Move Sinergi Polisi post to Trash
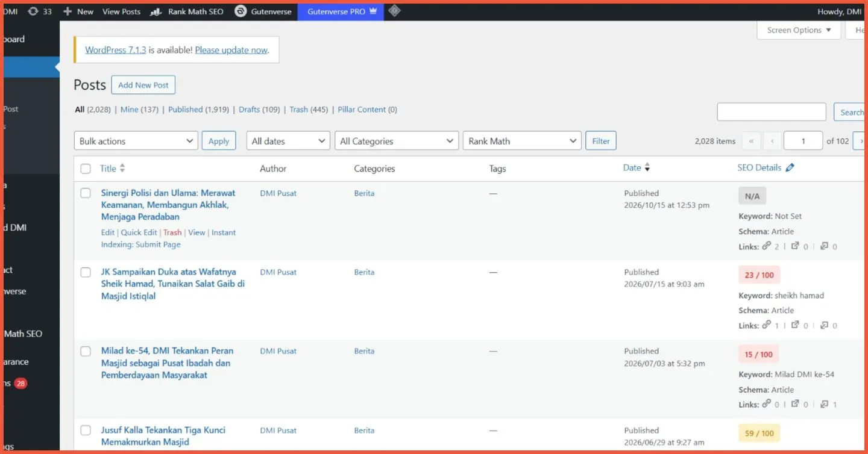 coord(172,232)
